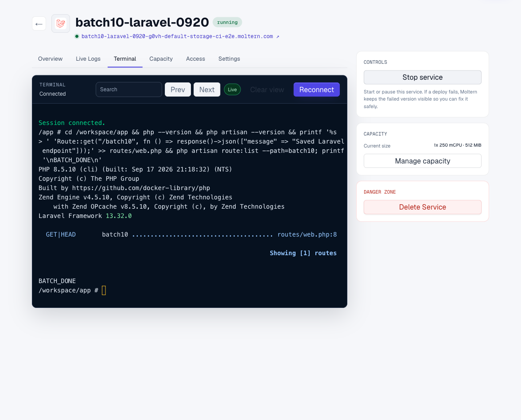The image size is (521, 420).
Task: Switch to the Settings tab
Action: pyautogui.click(x=229, y=59)
